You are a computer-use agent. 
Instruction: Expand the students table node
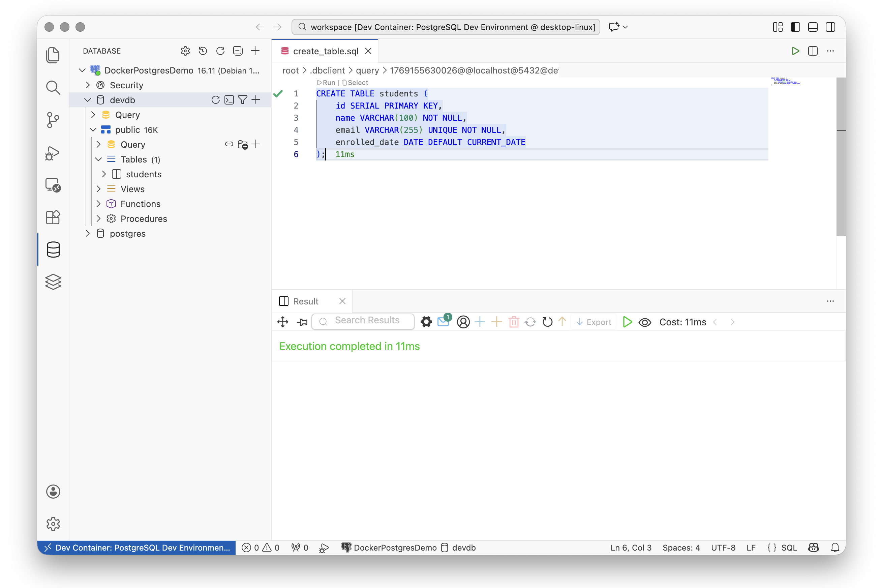pyautogui.click(x=104, y=174)
